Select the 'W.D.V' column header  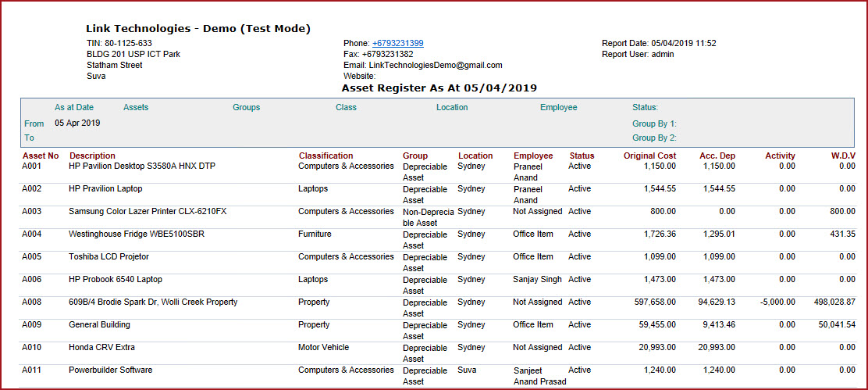pos(843,156)
